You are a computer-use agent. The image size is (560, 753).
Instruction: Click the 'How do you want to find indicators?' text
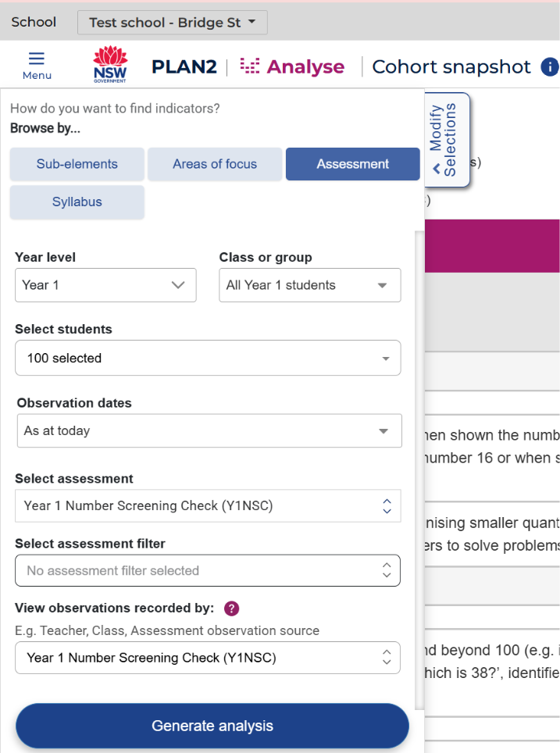click(x=115, y=109)
